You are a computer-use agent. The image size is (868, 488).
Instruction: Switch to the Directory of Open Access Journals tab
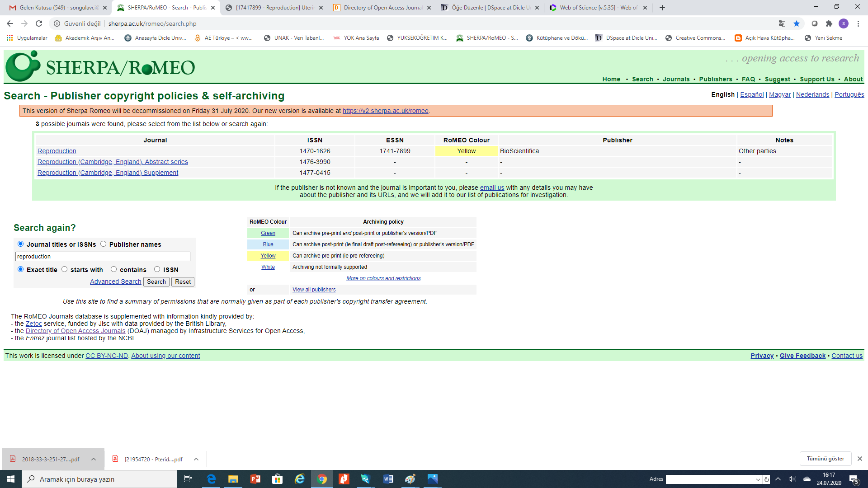(x=382, y=8)
